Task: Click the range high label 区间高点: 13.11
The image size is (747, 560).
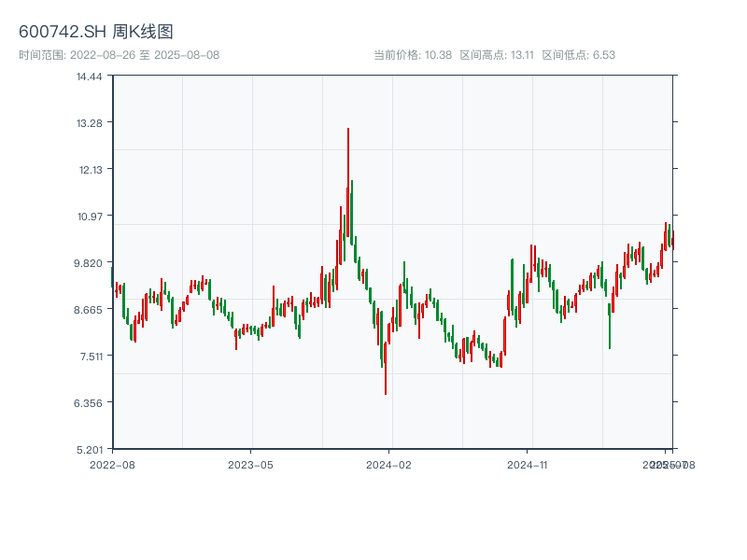Action: pos(497,55)
